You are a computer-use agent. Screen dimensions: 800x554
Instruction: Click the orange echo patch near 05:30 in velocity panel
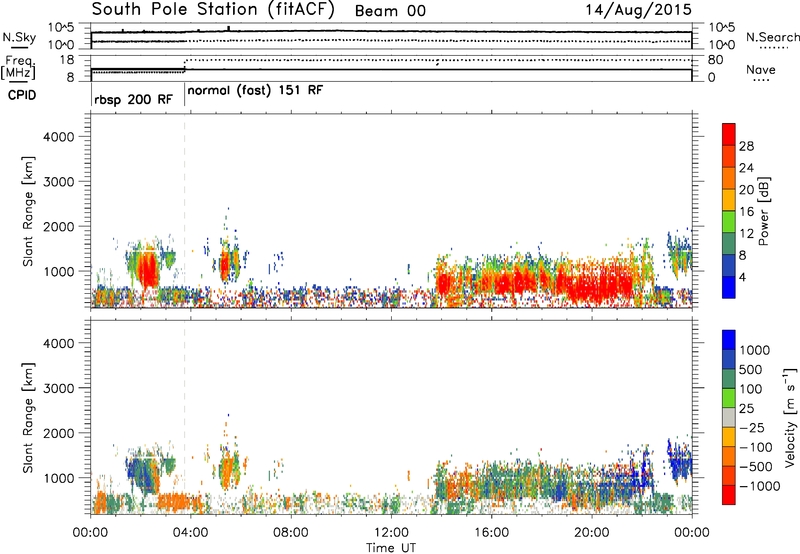[227, 469]
